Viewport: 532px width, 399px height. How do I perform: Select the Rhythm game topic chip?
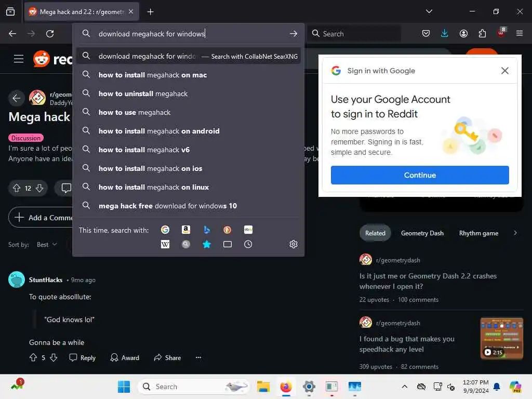[478, 233]
